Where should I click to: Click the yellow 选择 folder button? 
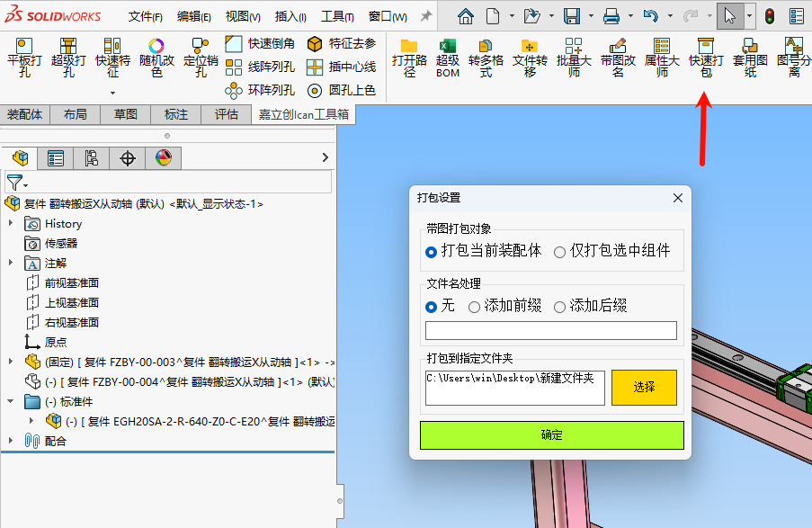(x=643, y=387)
